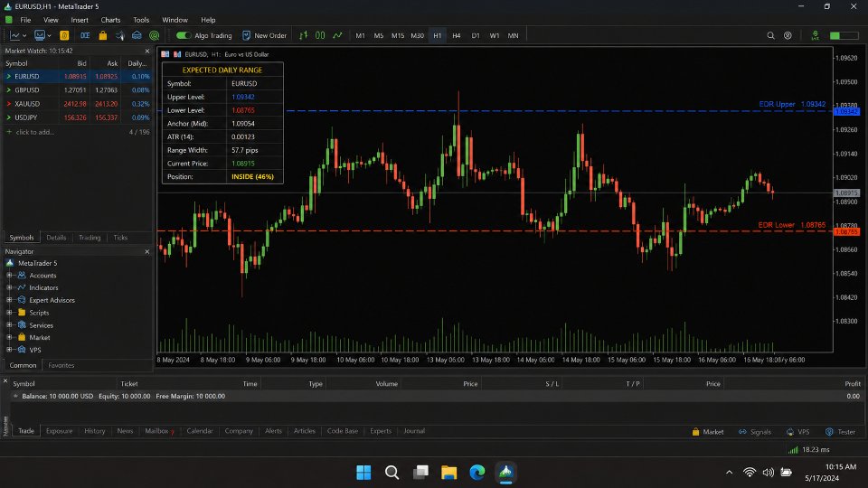Select the M15 timeframe
868x488 pixels.
tap(398, 35)
